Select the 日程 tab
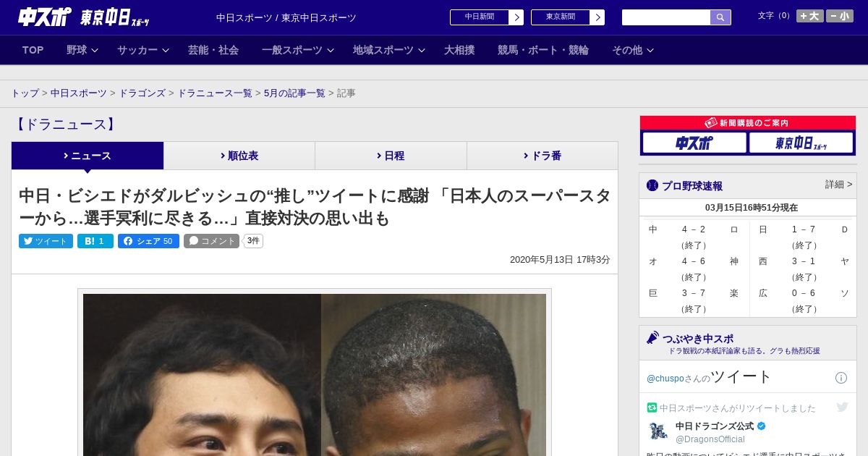The width and height of the screenshot is (868, 456). (x=391, y=156)
